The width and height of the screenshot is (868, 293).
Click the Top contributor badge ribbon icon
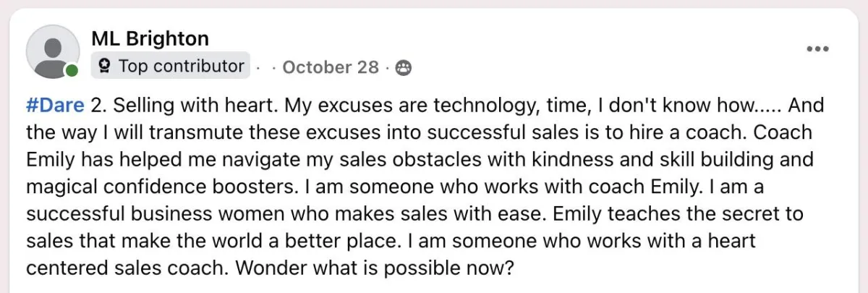pos(104,67)
